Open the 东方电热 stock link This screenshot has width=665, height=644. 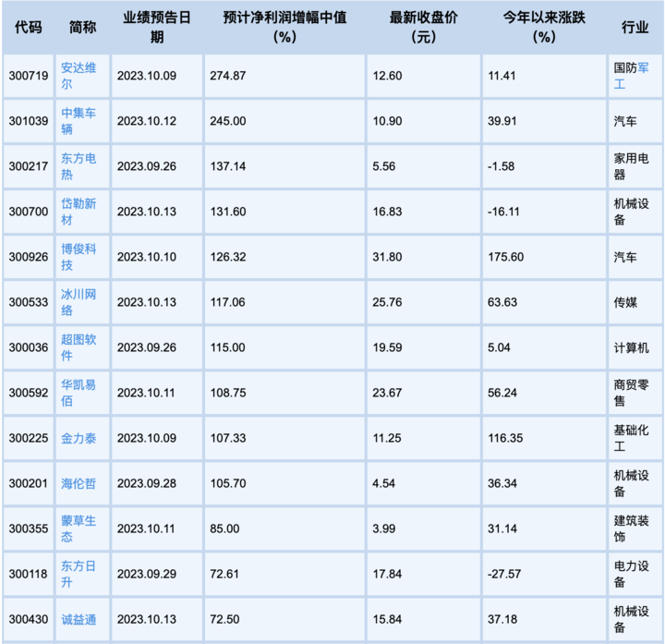(x=79, y=166)
